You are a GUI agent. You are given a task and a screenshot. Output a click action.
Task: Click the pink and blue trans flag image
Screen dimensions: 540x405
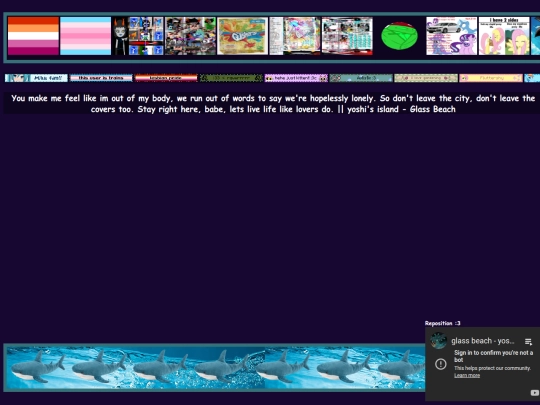click(x=85, y=36)
